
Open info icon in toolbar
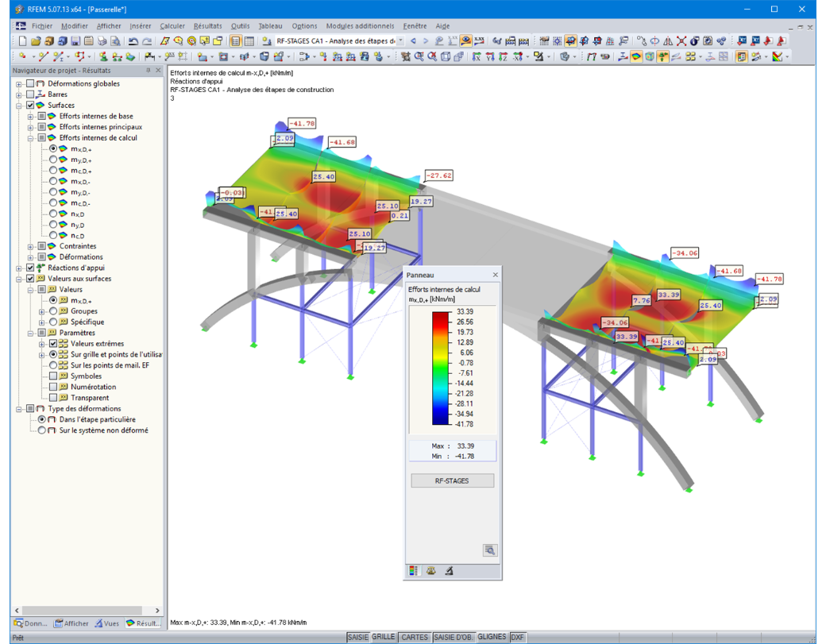click(x=694, y=40)
